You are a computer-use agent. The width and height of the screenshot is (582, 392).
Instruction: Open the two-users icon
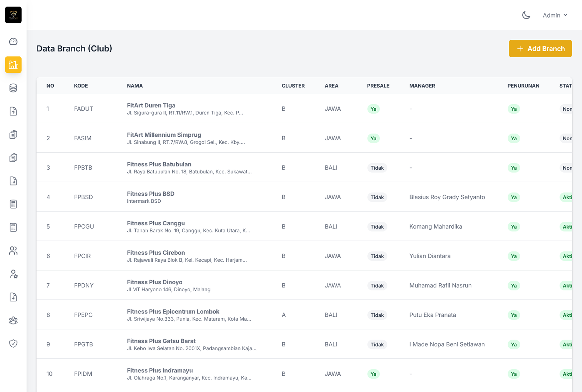click(x=13, y=251)
